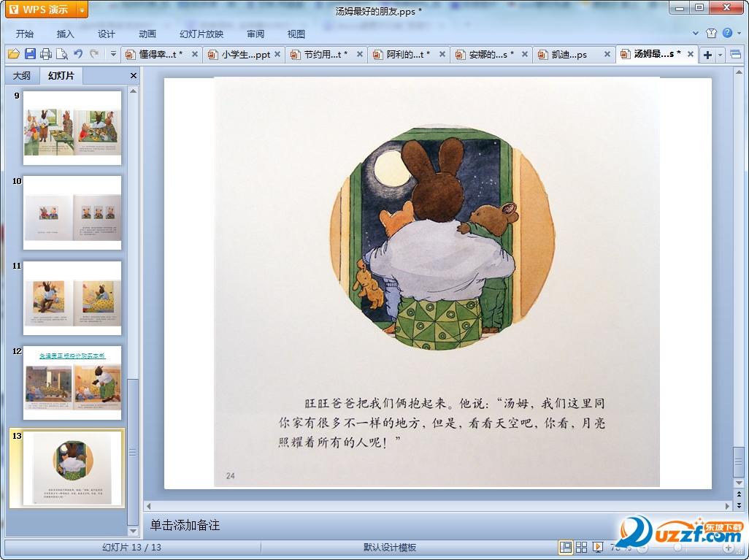Image resolution: width=749 pixels, height=560 pixels.
Task: Expand the help dropdown arrow
Action: [x=739, y=33]
